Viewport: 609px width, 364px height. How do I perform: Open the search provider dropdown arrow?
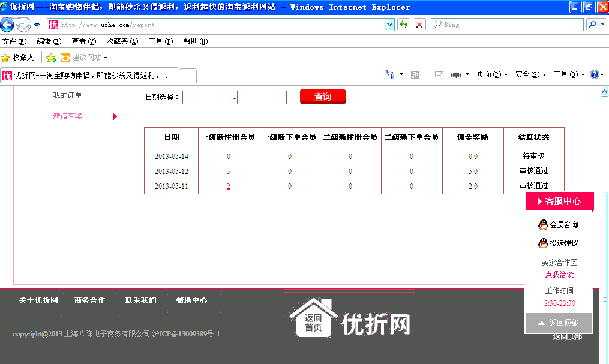[x=602, y=25]
